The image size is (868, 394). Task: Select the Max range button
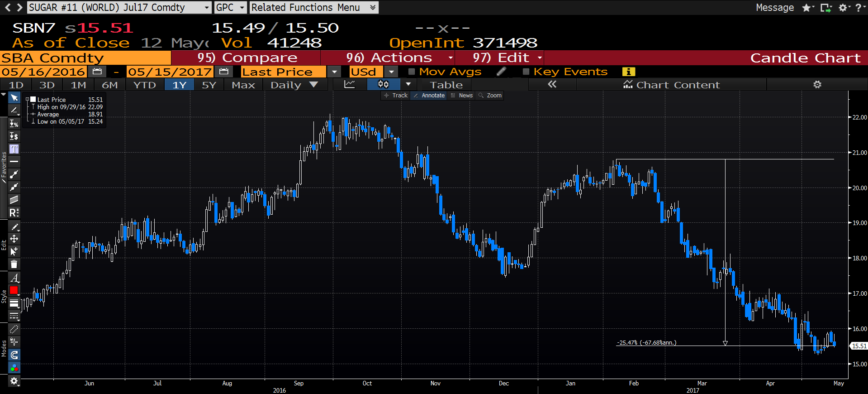click(x=243, y=85)
